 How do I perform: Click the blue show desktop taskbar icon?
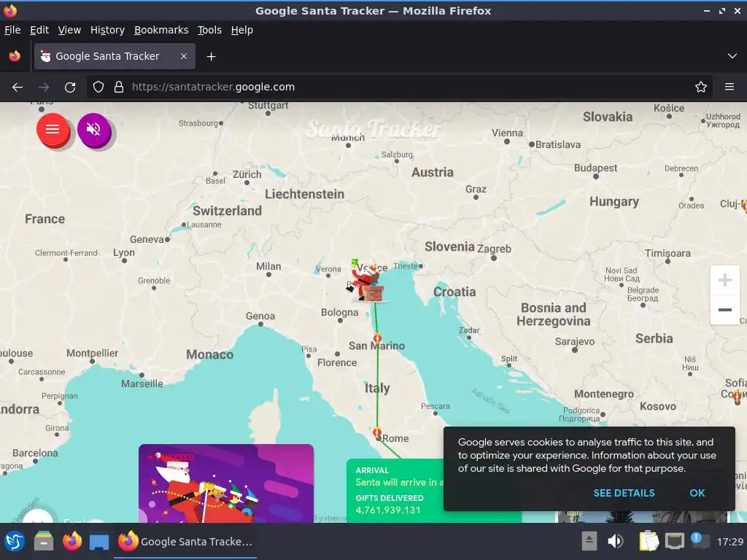[x=99, y=542]
